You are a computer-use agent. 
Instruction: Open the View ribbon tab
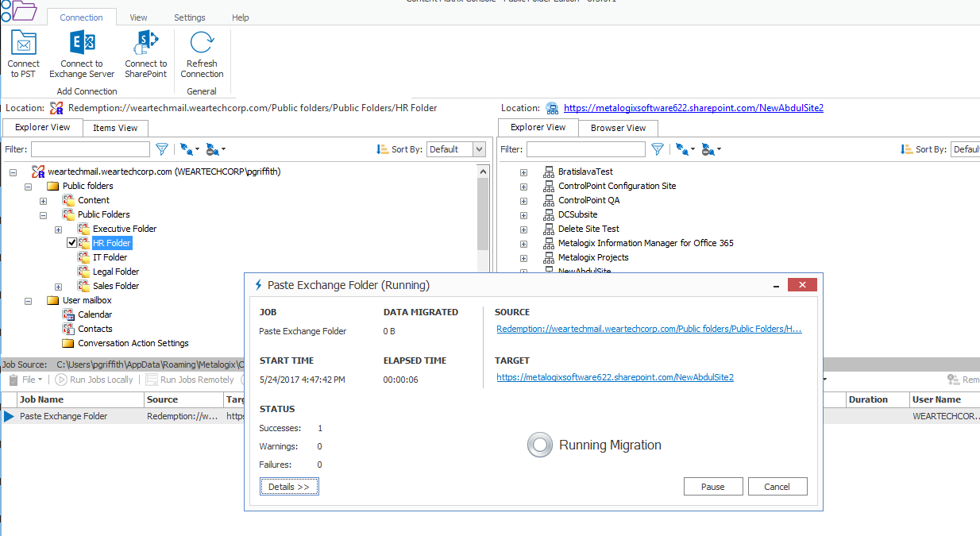pos(138,17)
